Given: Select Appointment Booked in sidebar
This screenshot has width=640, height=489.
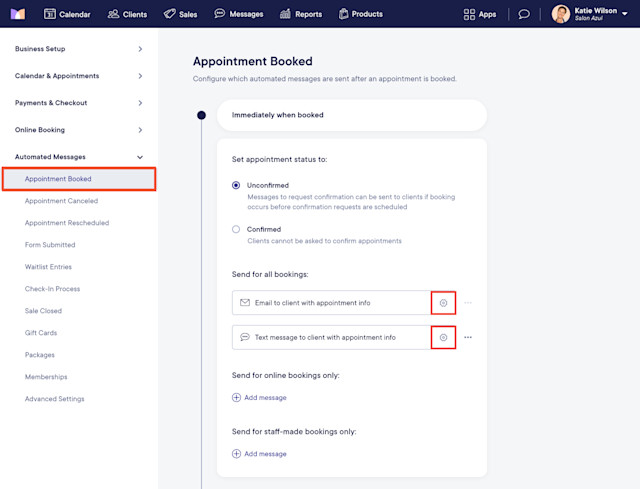Looking at the screenshot, I should 79,179.
